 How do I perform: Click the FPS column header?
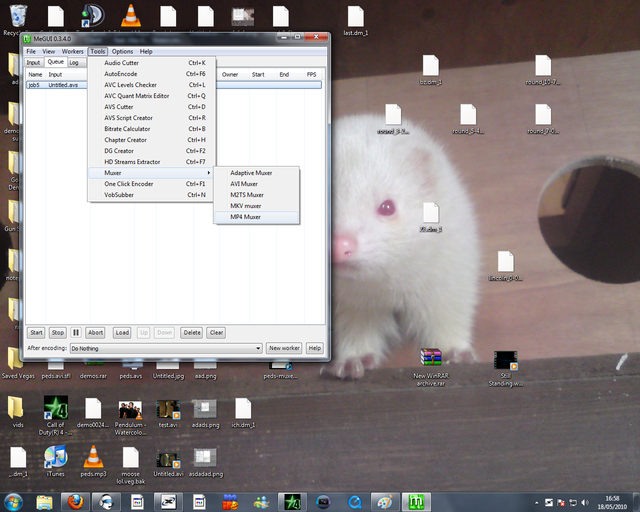click(x=311, y=74)
